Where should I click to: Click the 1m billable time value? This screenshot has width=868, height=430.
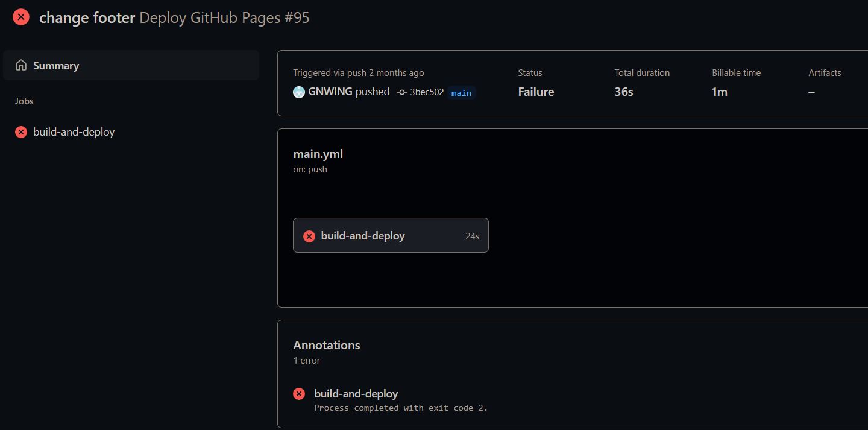pyautogui.click(x=720, y=92)
